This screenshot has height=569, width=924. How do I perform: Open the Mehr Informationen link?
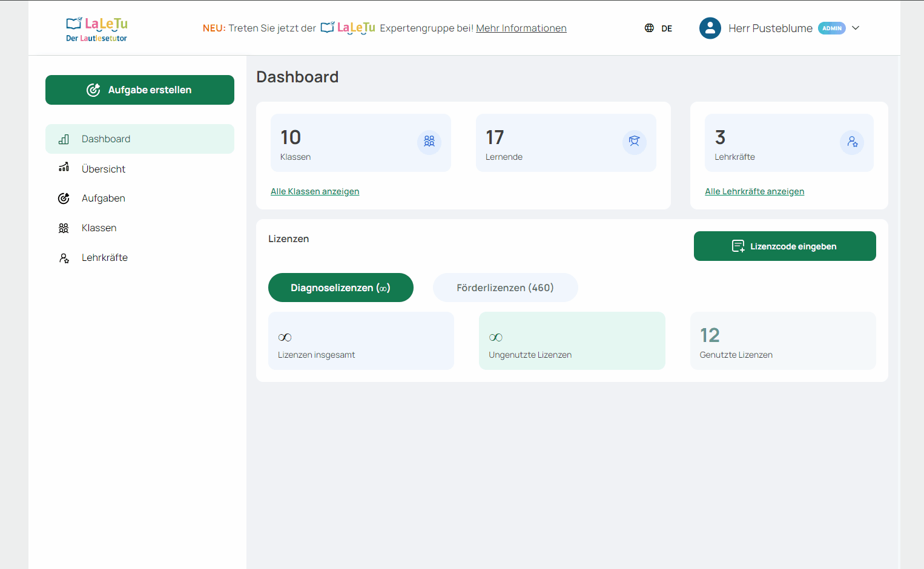[521, 28]
